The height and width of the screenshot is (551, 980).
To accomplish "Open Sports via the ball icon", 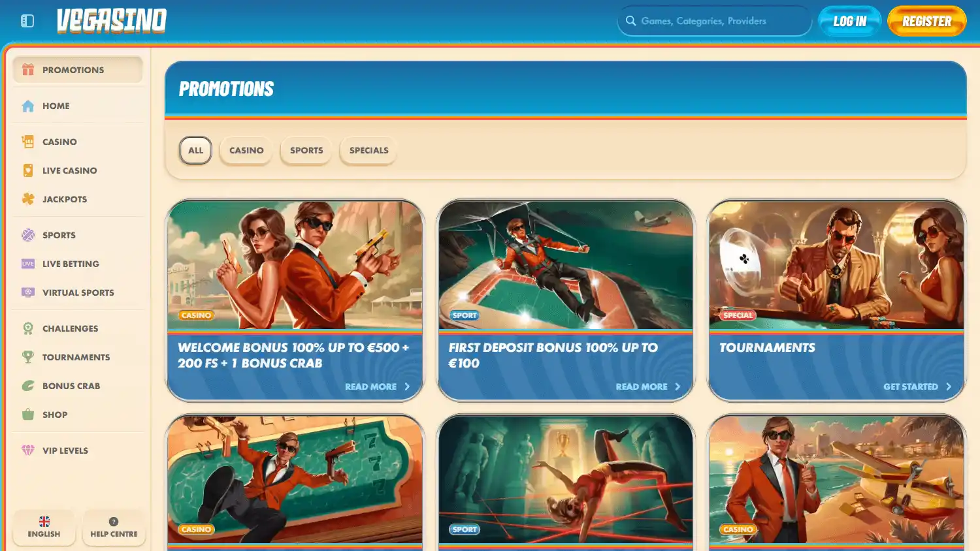I will coord(28,235).
